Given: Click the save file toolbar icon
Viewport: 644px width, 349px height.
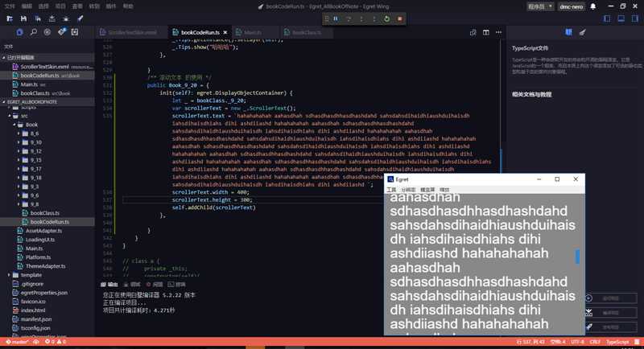Looking at the screenshot, I should (x=23, y=18).
